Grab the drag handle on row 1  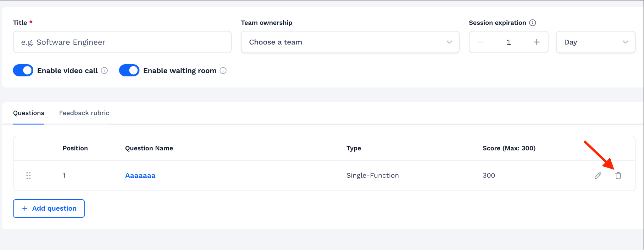(29, 176)
